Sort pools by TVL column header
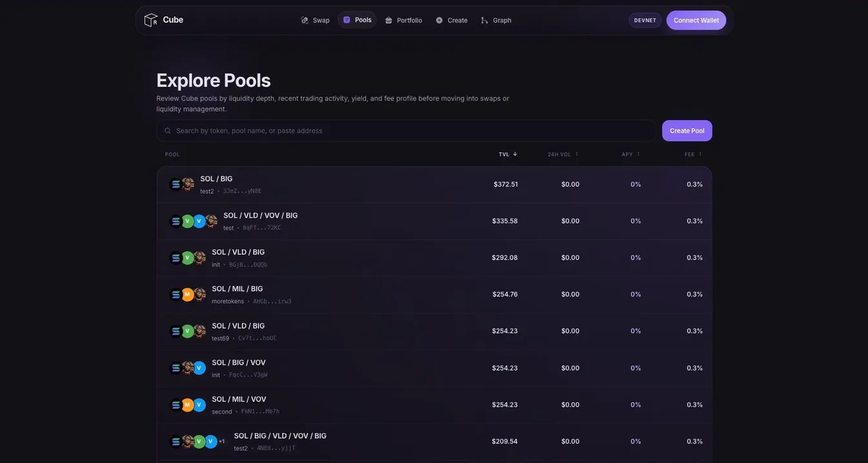 click(x=508, y=154)
